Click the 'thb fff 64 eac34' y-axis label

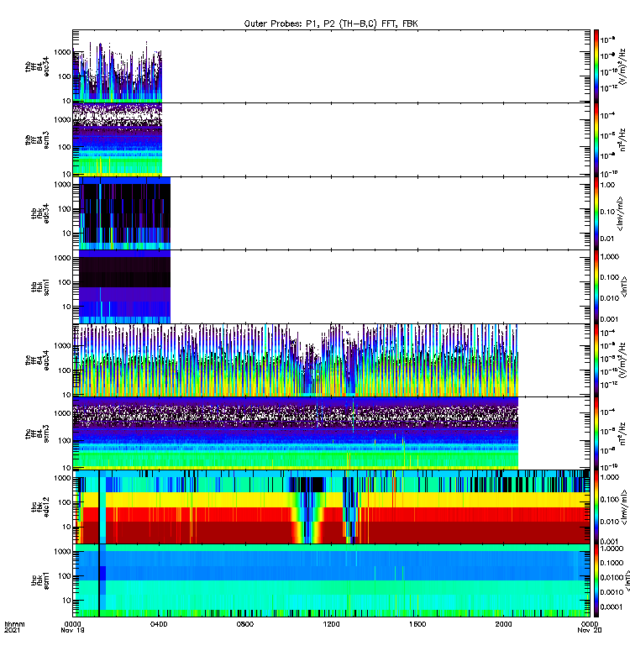[37, 66]
